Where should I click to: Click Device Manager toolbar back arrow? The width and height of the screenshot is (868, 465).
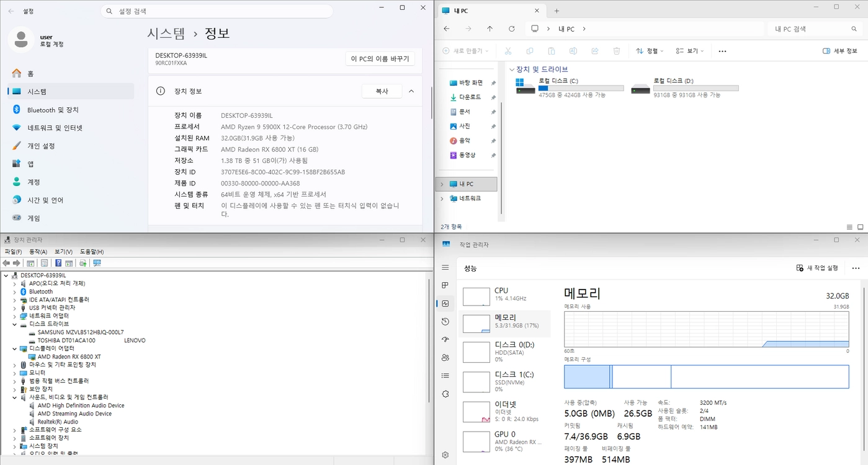[7, 263]
